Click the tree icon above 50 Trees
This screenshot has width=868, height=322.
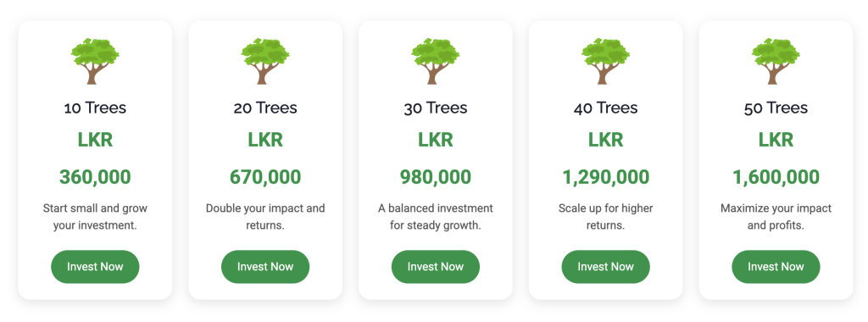[776, 61]
